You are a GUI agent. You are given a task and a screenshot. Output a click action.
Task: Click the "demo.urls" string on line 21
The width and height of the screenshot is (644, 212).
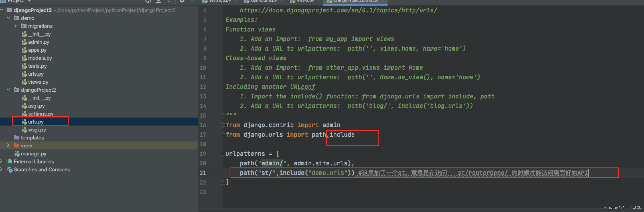pyautogui.click(x=327, y=173)
